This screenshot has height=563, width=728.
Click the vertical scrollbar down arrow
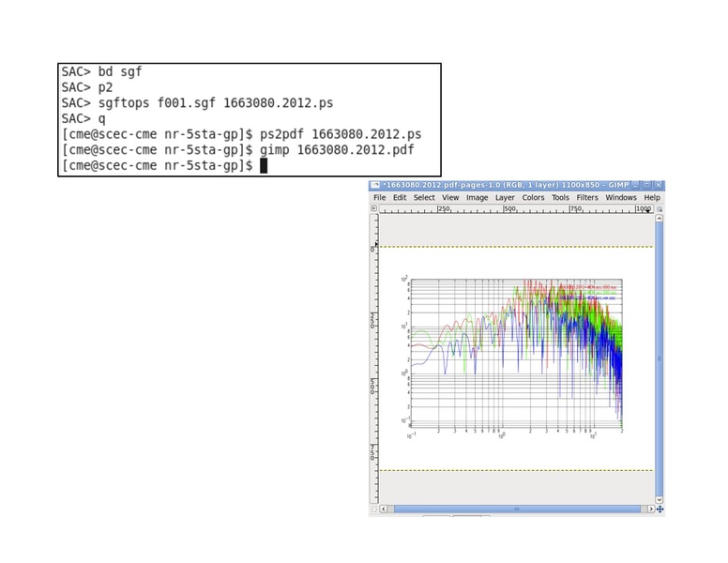pos(660,500)
